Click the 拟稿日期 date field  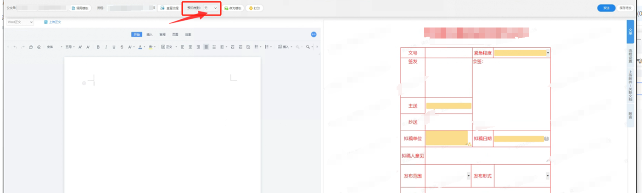coord(519,138)
